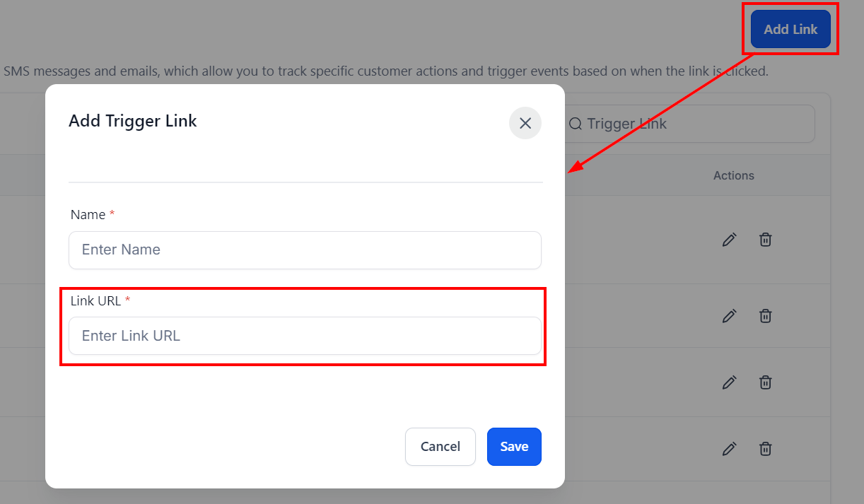Click the Trigger Link search box
The height and width of the screenshot is (504, 864).
[x=689, y=124]
